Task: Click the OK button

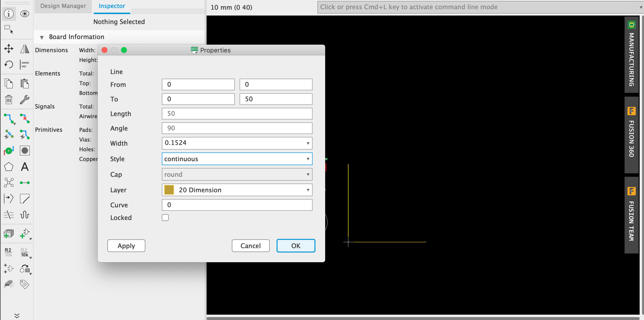Action: [x=295, y=245]
